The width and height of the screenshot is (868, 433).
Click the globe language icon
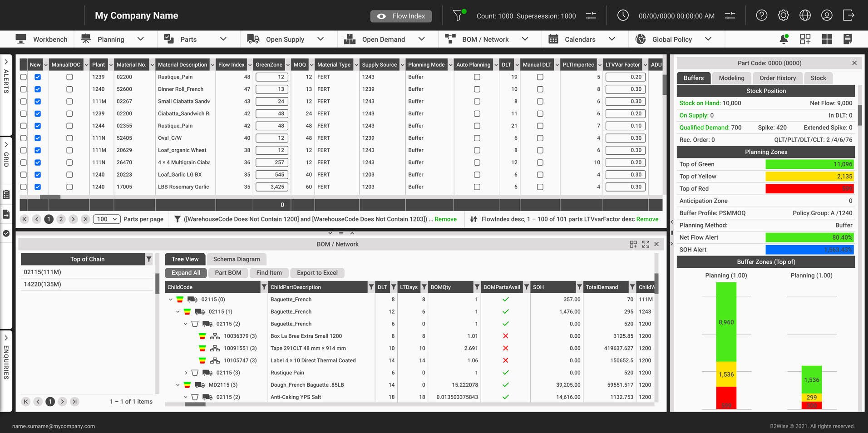pos(805,15)
